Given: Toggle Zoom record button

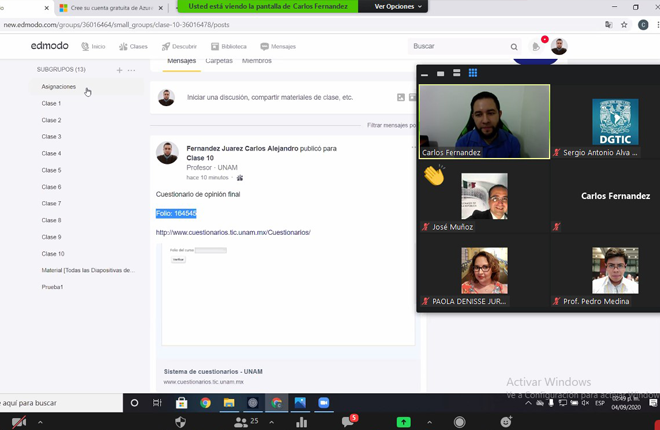Looking at the screenshot, I should point(459,422).
